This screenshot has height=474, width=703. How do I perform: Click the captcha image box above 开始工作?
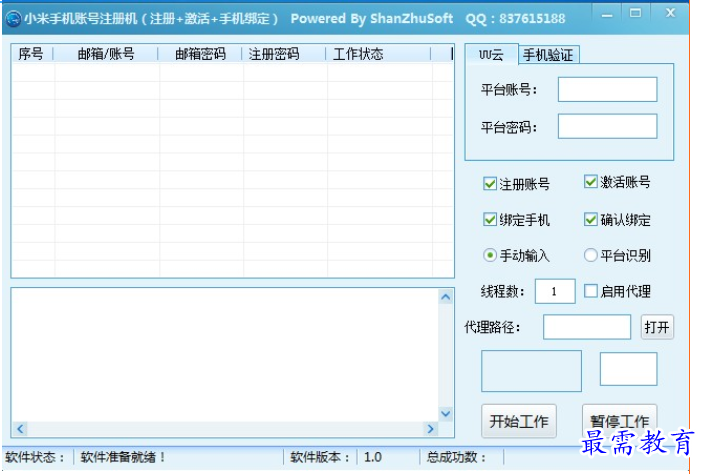(531, 371)
